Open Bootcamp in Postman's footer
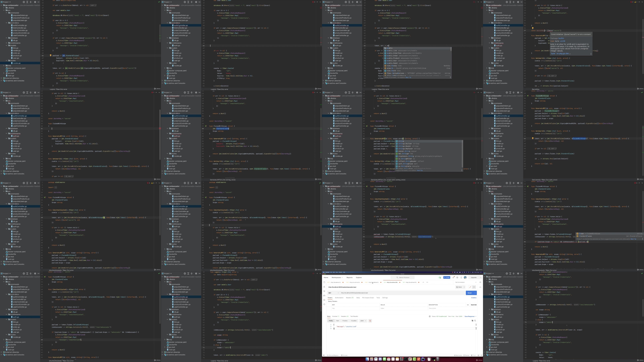The width and height of the screenshot is (644, 362). pos(458,356)
